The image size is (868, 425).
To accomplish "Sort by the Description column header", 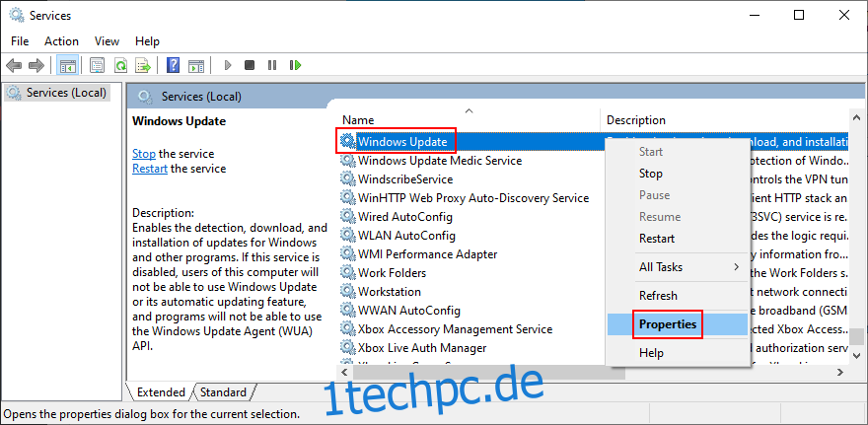I will [x=725, y=120].
